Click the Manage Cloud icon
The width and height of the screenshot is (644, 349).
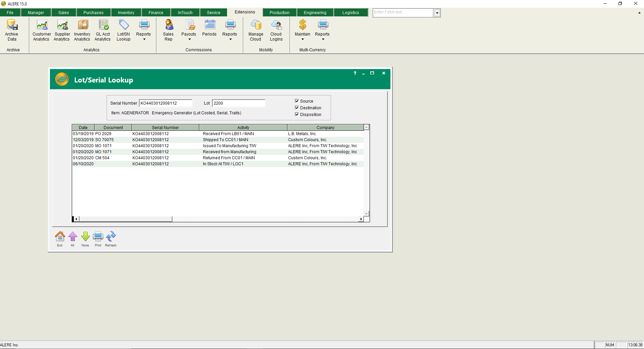[256, 30]
